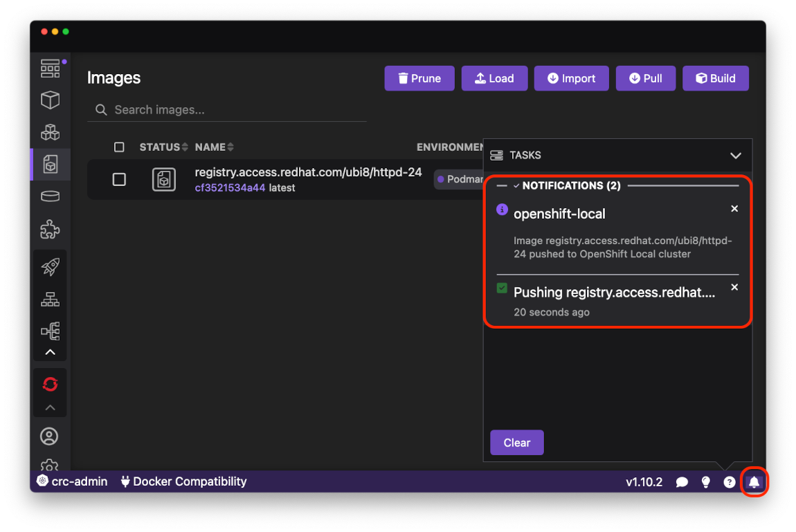
Task: Dismiss the Pushing registry task entry
Action: tap(734, 287)
